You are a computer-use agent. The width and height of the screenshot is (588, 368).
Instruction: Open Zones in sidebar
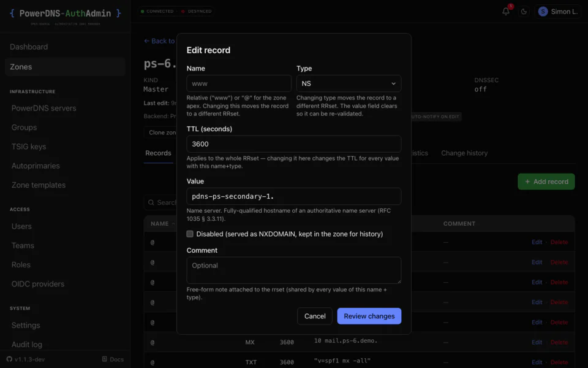(66, 67)
